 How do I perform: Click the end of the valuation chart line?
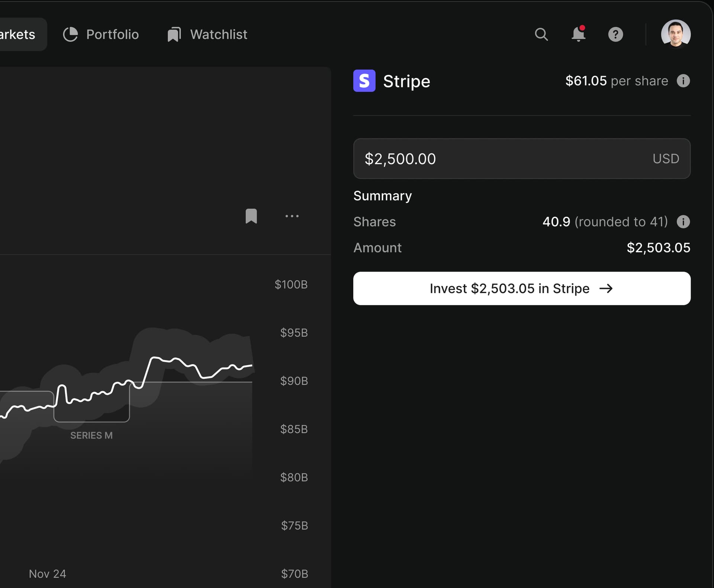tap(252, 366)
